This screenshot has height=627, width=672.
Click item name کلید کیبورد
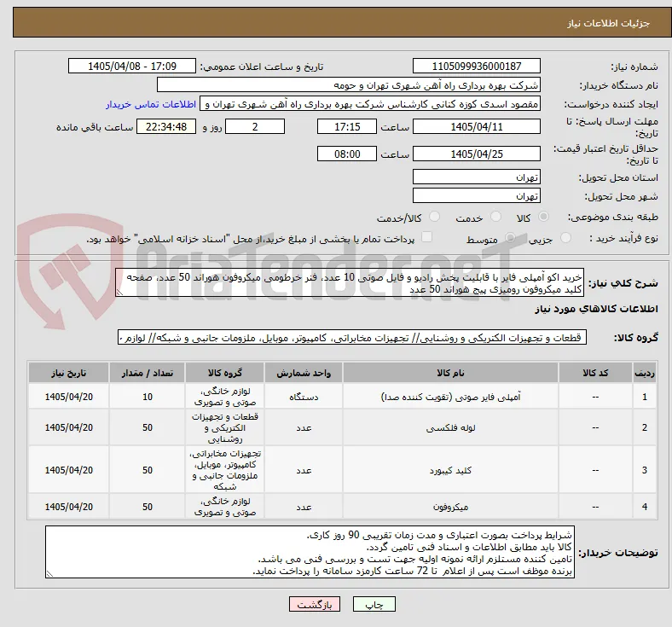(x=450, y=470)
